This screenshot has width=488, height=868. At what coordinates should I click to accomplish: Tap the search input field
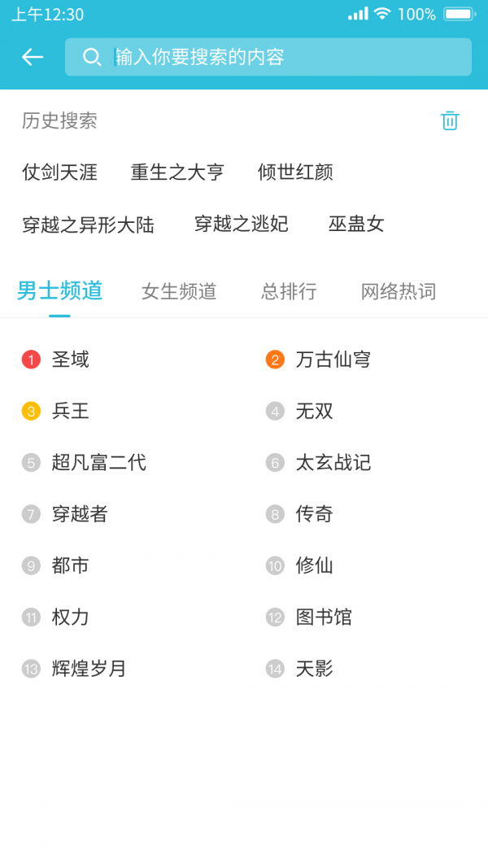268,56
